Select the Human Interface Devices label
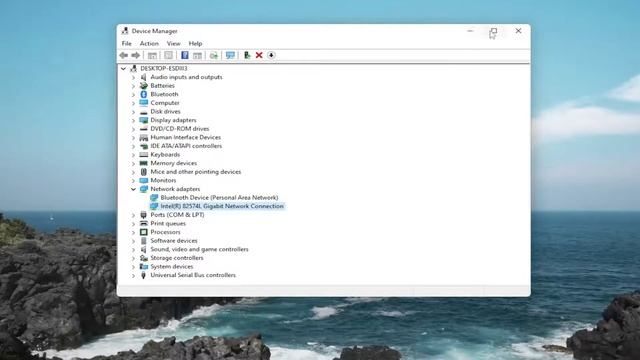 185,138
